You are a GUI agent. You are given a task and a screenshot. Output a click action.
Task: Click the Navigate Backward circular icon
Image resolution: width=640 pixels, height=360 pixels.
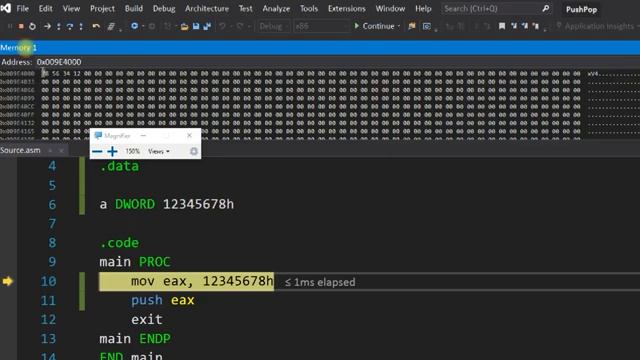tap(134, 26)
